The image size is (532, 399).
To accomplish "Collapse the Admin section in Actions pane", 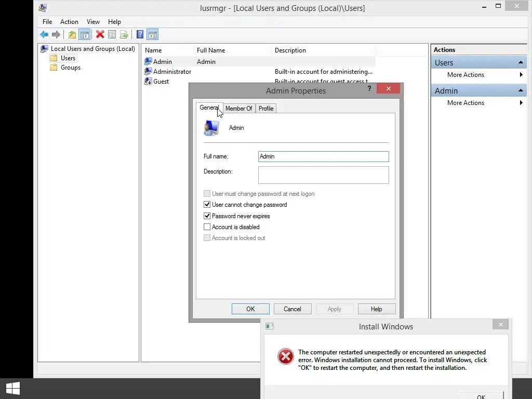I will point(521,90).
